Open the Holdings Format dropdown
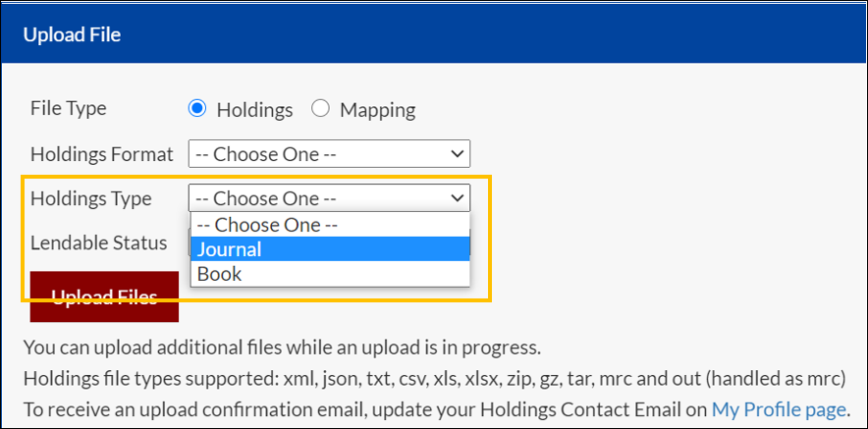 (x=329, y=154)
